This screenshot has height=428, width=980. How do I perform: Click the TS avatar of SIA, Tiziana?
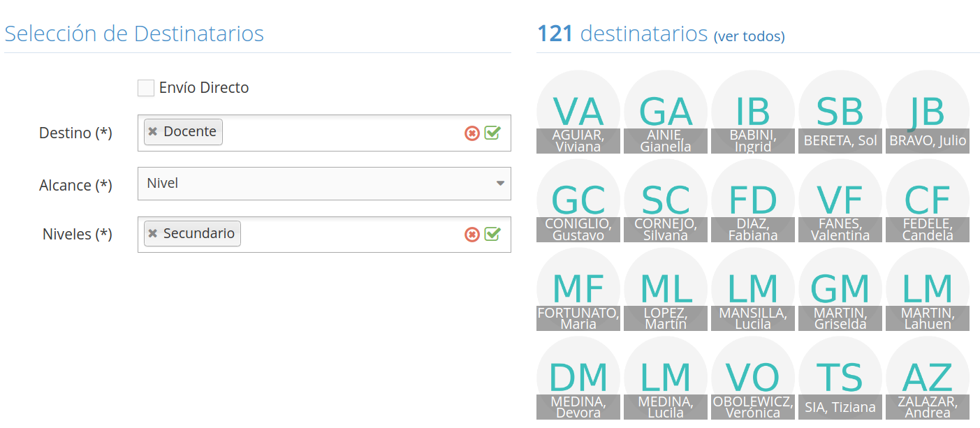click(x=840, y=378)
